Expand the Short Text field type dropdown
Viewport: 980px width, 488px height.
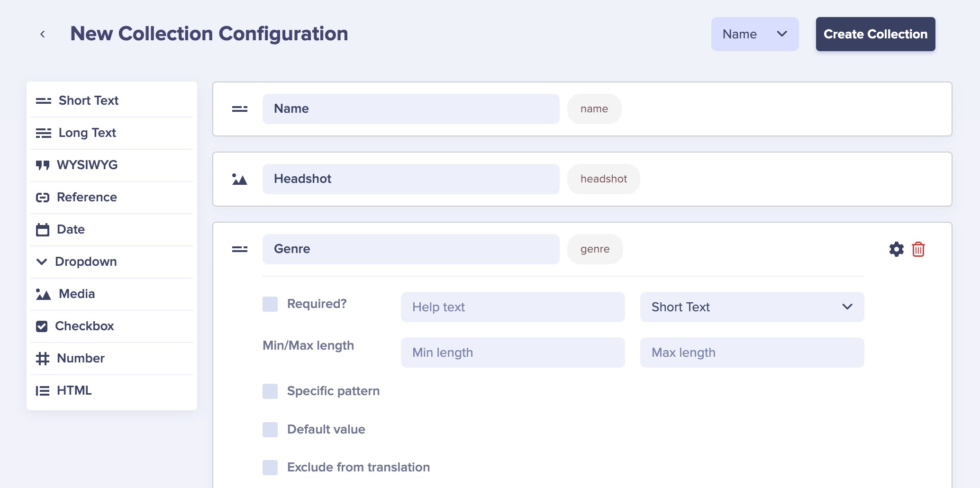click(752, 307)
